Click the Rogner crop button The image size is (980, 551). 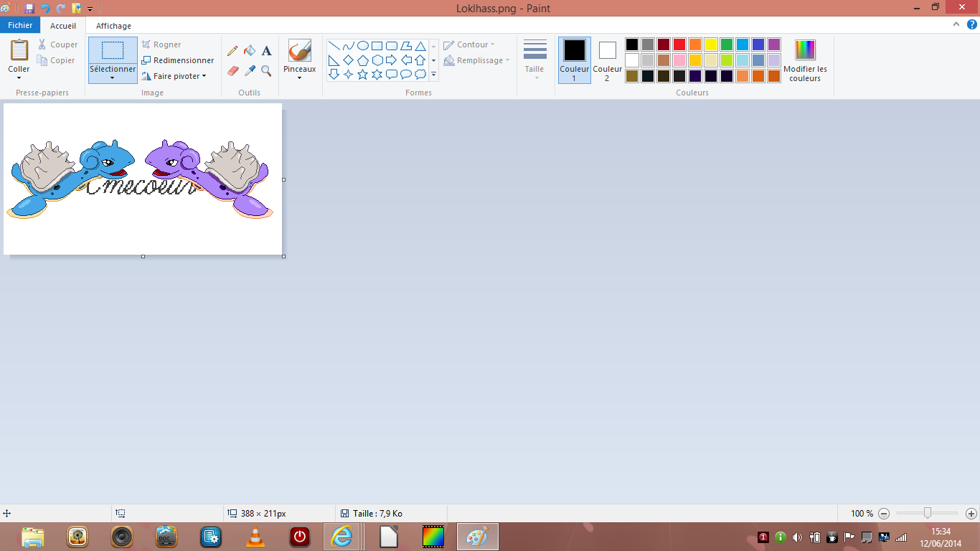coord(161,44)
